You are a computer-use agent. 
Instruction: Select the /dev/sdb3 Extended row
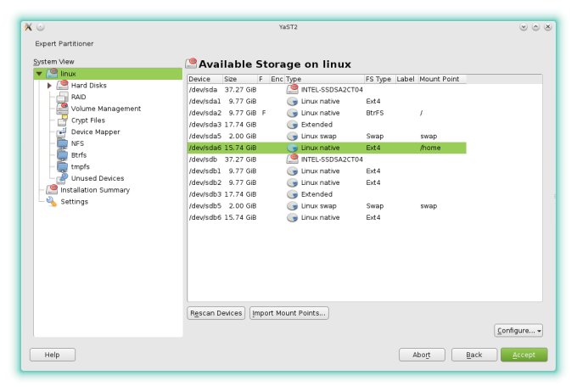coord(327,194)
